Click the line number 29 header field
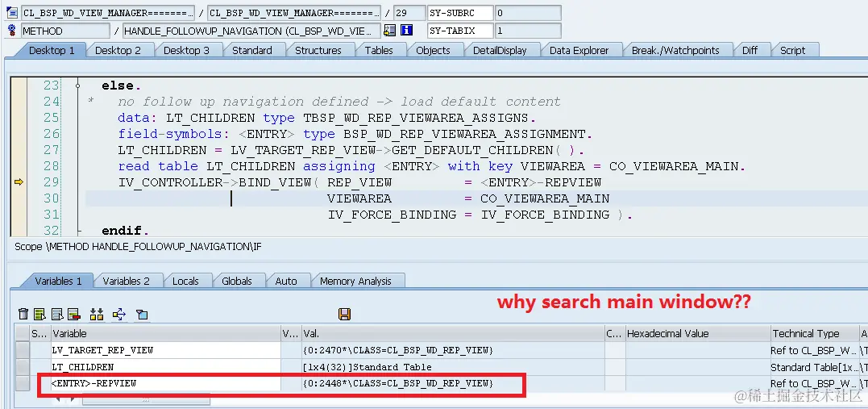 pos(409,13)
